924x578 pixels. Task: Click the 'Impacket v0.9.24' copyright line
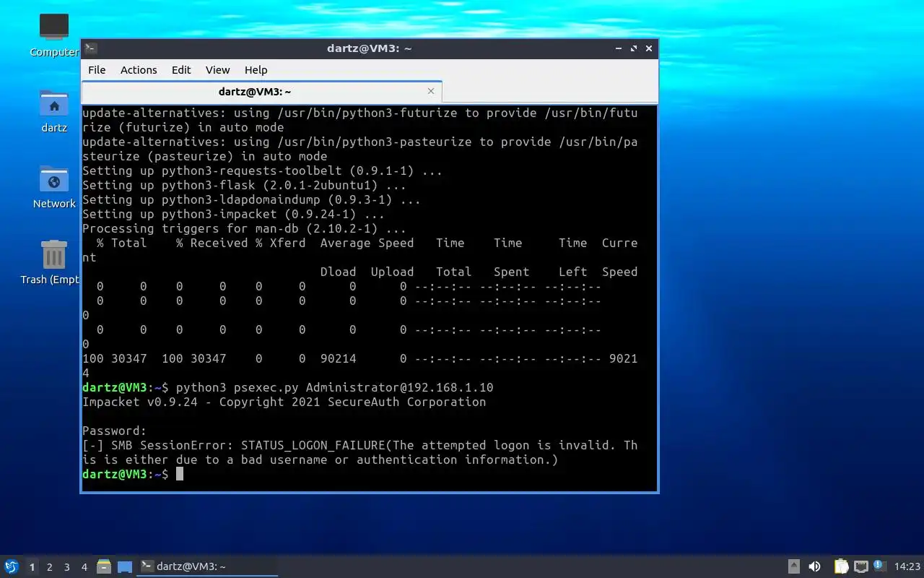pos(284,402)
